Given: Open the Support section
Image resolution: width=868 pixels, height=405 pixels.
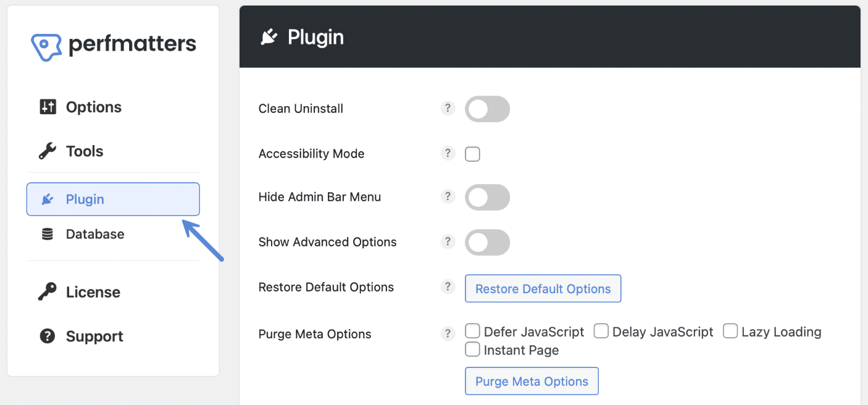Looking at the screenshot, I should pyautogui.click(x=94, y=336).
